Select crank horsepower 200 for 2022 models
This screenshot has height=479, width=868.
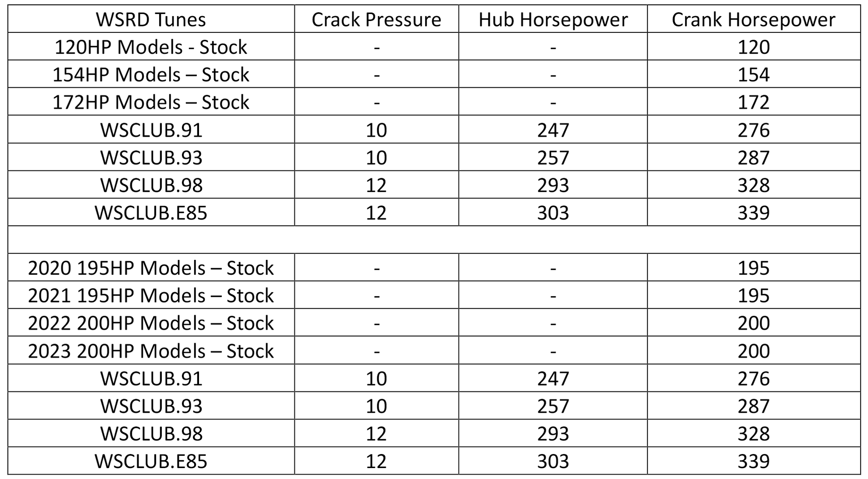click(x=753, y=323)
